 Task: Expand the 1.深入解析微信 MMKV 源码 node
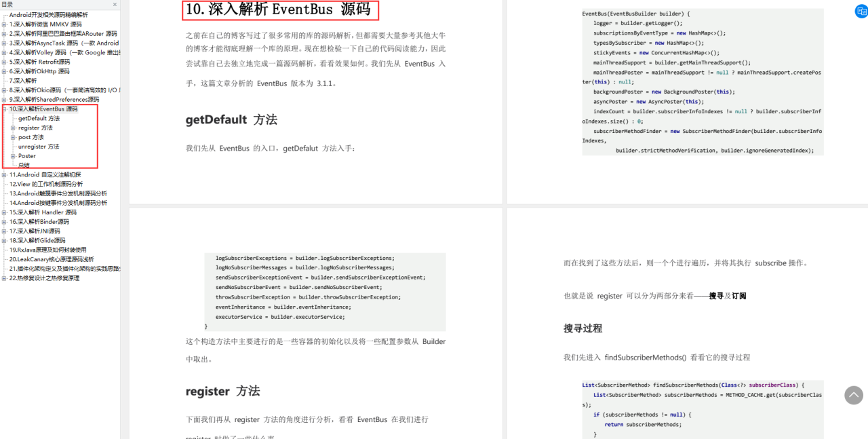tap(4, 24)
